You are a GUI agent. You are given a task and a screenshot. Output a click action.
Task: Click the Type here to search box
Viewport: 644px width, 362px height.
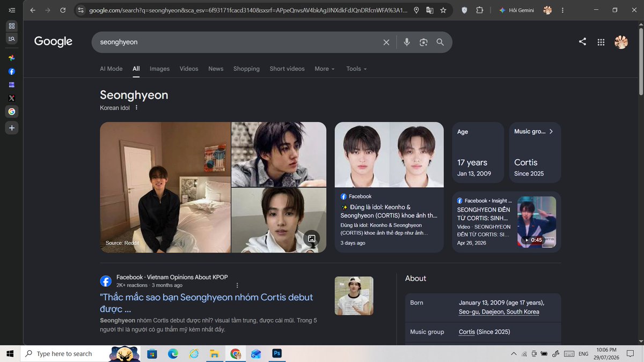[64, 354]
